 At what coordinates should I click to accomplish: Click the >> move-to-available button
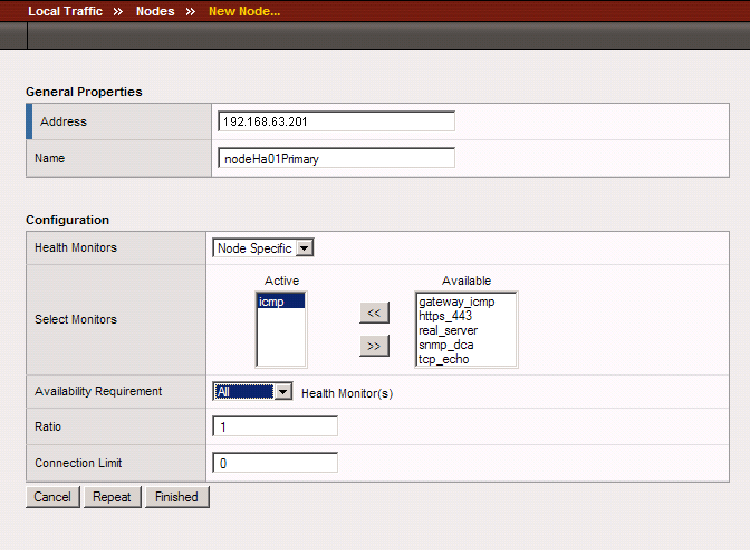374,346
